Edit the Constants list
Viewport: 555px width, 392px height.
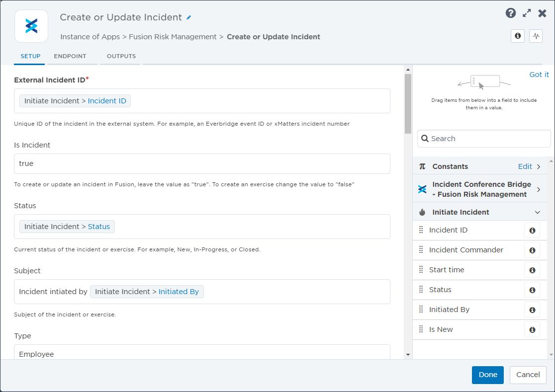tap(525, 166)
